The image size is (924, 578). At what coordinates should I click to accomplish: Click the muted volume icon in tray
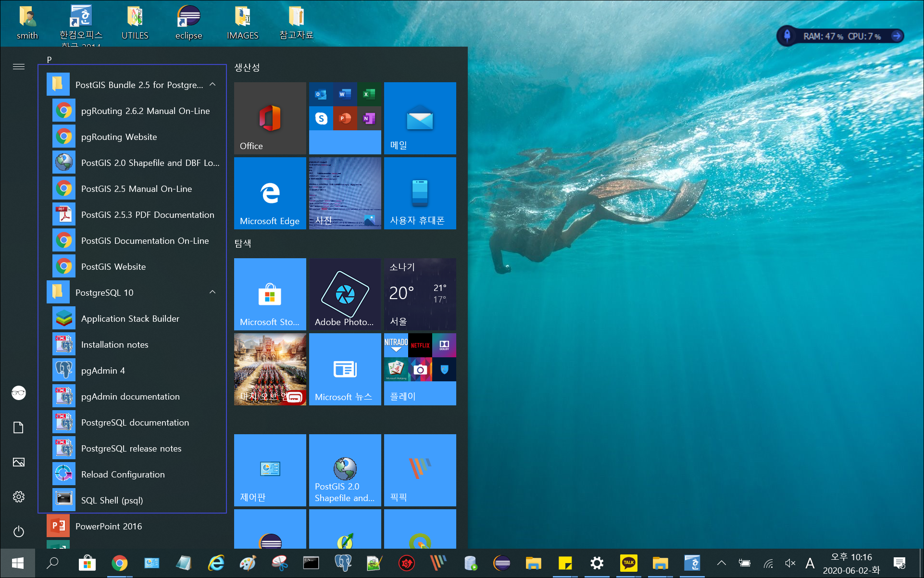coord(790,563)
